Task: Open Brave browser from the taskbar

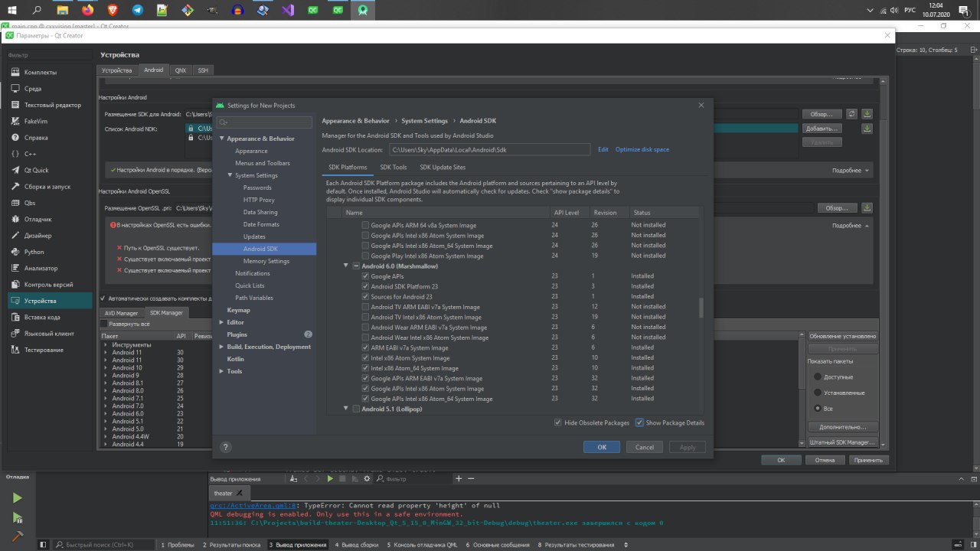Action: (113, 11)
